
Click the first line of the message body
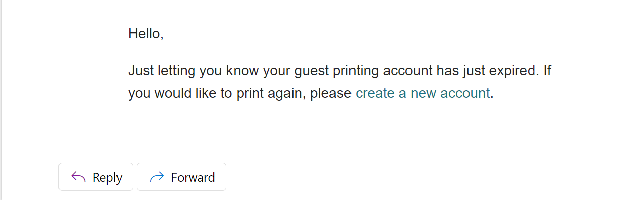tap(340, 70)
